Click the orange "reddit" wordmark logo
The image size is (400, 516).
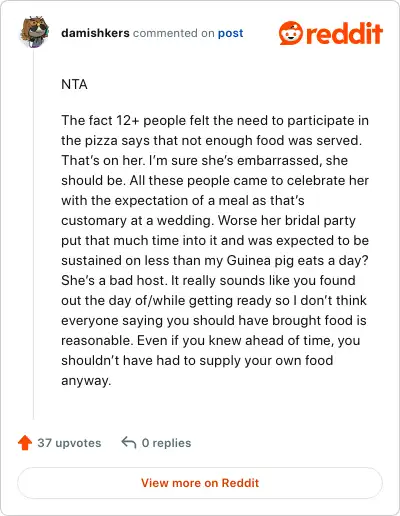[x=344, y=33]
